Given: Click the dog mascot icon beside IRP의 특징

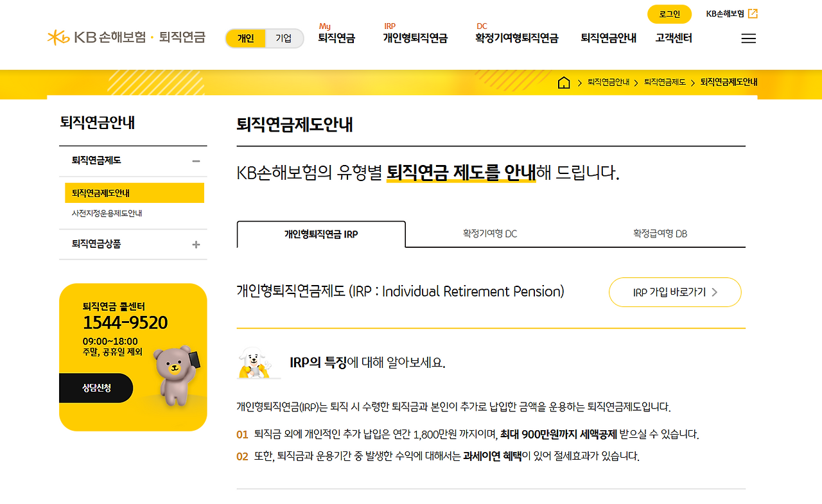Looking at the screenshot, I should (x=256, y=361).
